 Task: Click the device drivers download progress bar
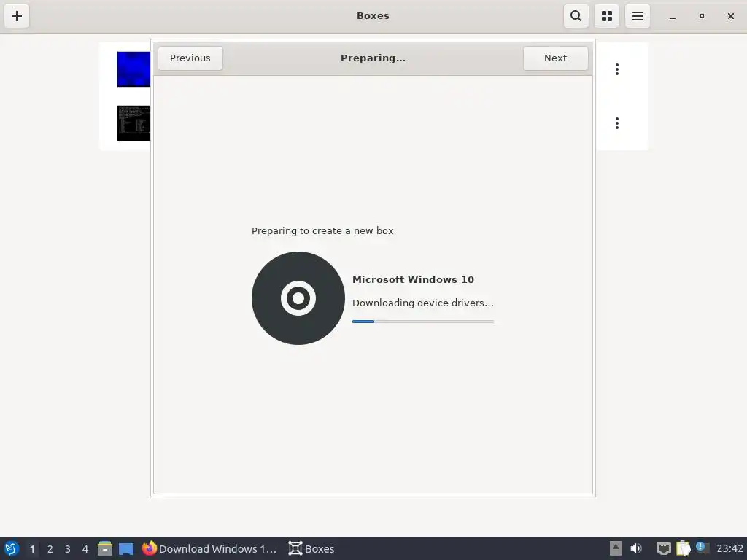[423, 322]
